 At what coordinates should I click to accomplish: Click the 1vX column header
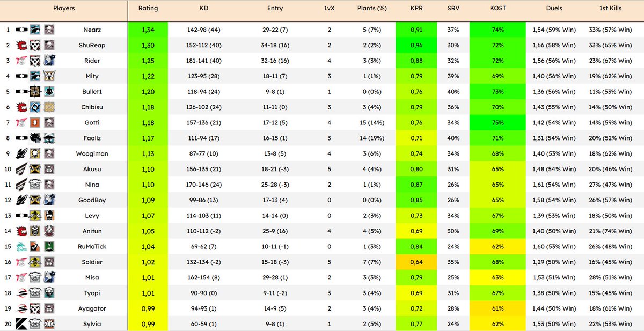click(x=329, y=9)
